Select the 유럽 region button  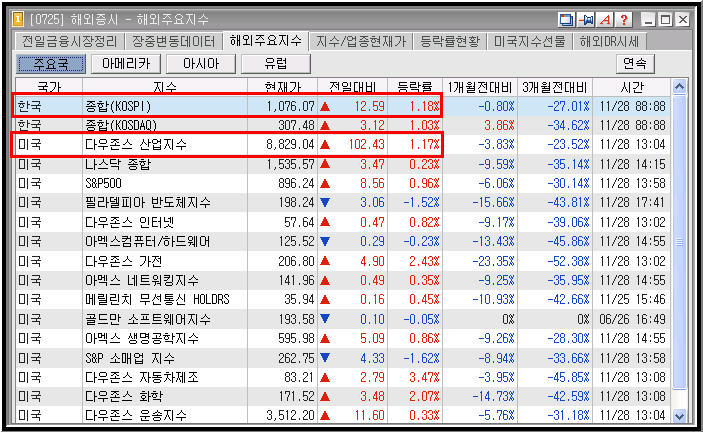276,64
